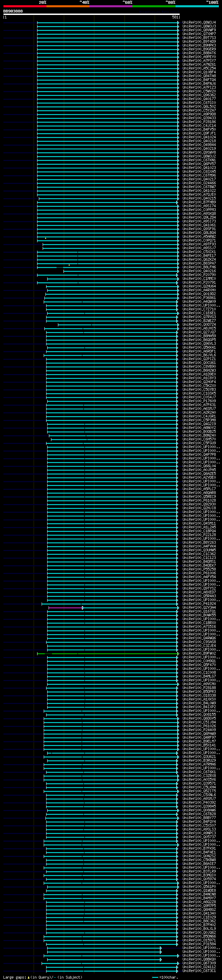Select label UniRef100_B9FW02
This screenshot has width=222, height=980.
(x=199, y=654)
